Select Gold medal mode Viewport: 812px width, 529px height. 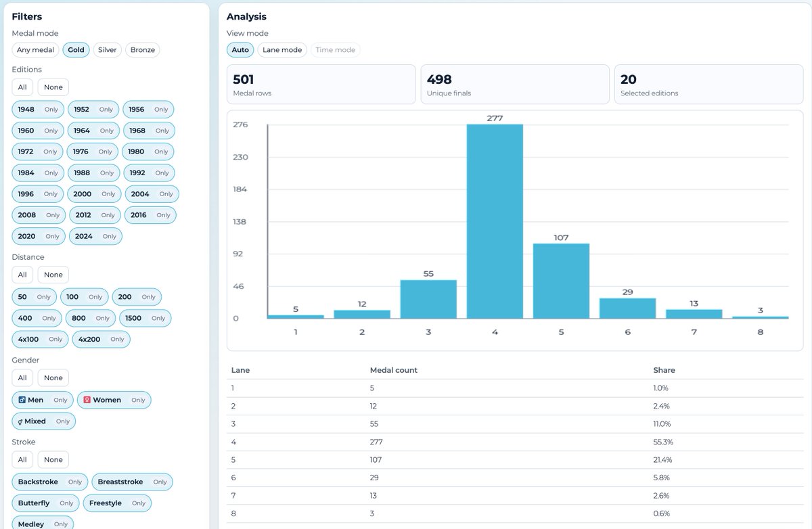coord(76,50)
